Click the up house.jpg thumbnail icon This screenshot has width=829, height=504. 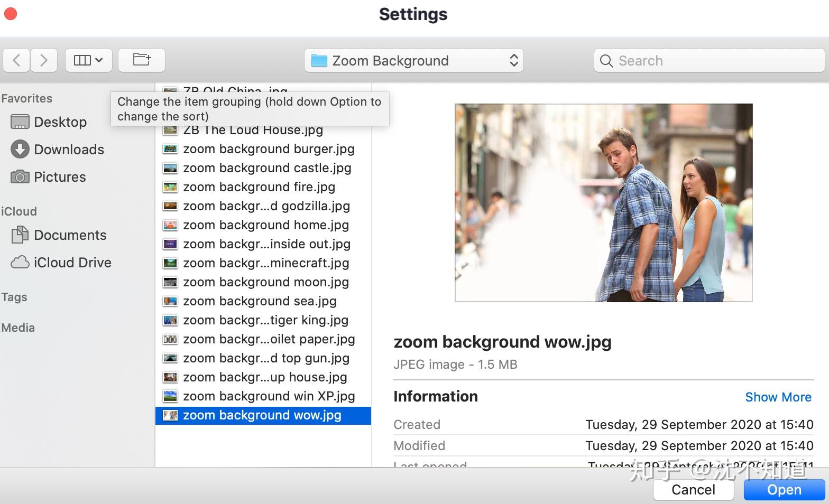(170, 377)
